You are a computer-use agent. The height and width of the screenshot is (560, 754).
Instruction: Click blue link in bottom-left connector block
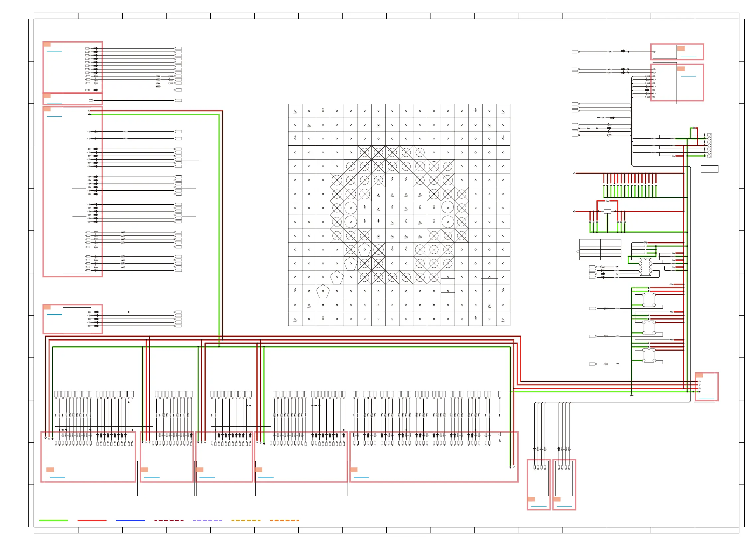click(x=57, y=477)
